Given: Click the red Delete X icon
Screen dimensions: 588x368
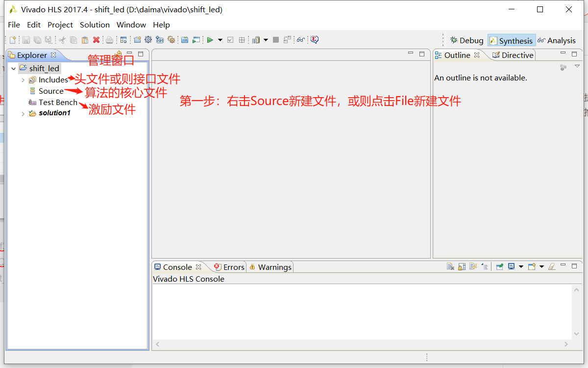Looking at the screenshot, I should click(x=96, y=40).
